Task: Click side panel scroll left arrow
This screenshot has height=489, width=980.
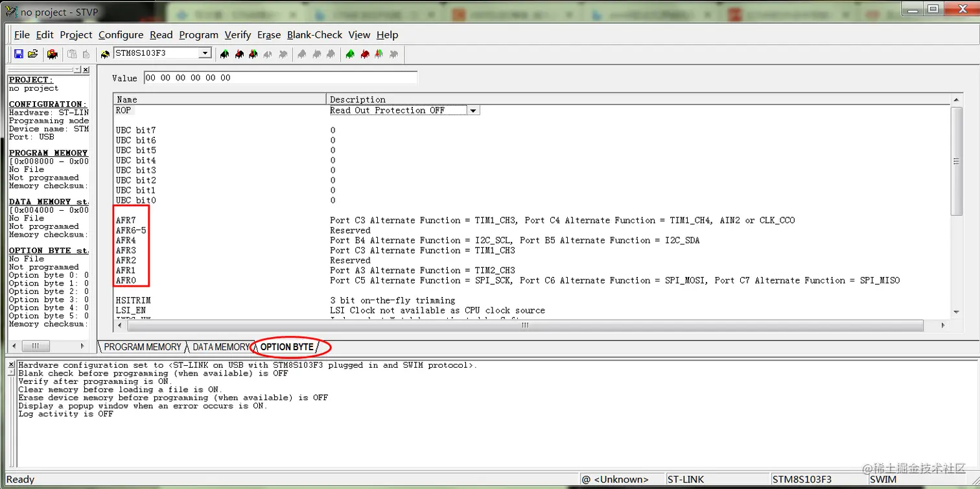Action: click(x=14, y=346)
